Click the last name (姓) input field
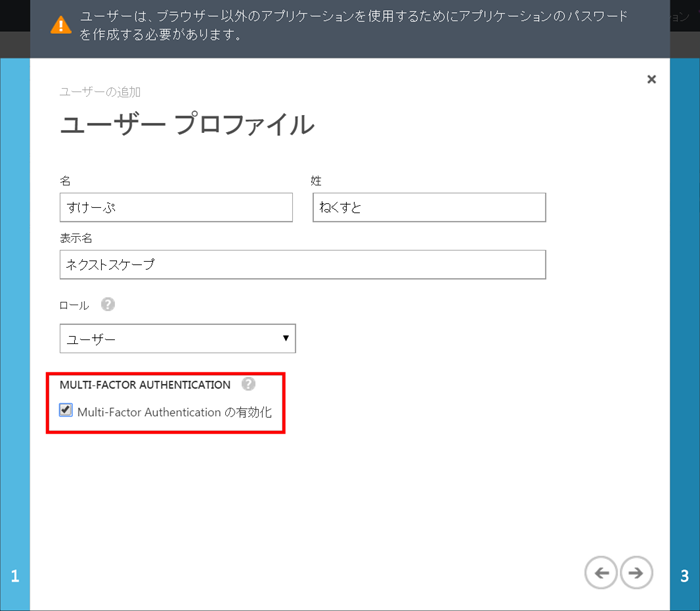 429,207
